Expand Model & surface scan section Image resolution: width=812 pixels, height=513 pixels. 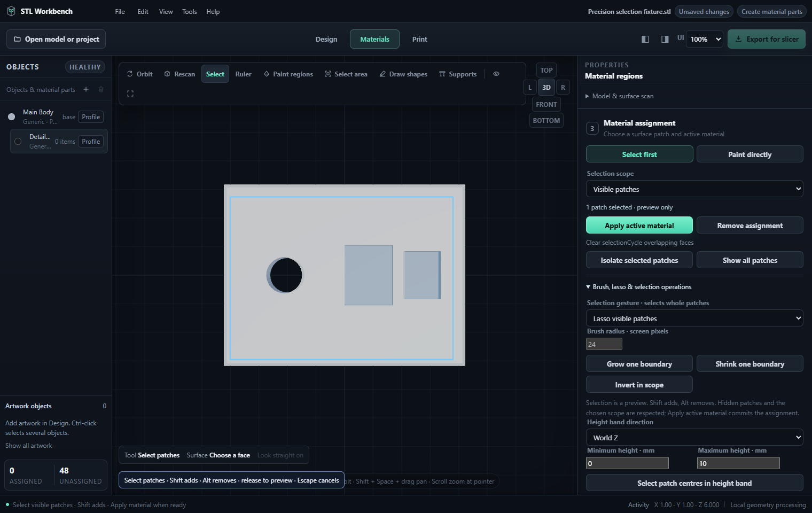coord(619,96)
